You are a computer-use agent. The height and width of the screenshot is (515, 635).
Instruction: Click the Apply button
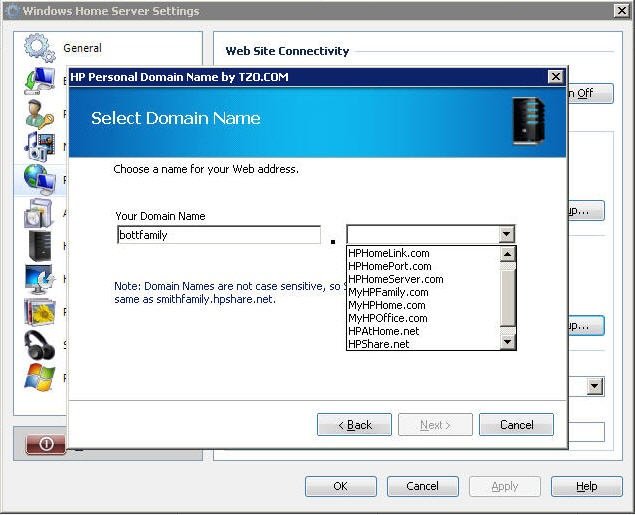tap(505, 486)
